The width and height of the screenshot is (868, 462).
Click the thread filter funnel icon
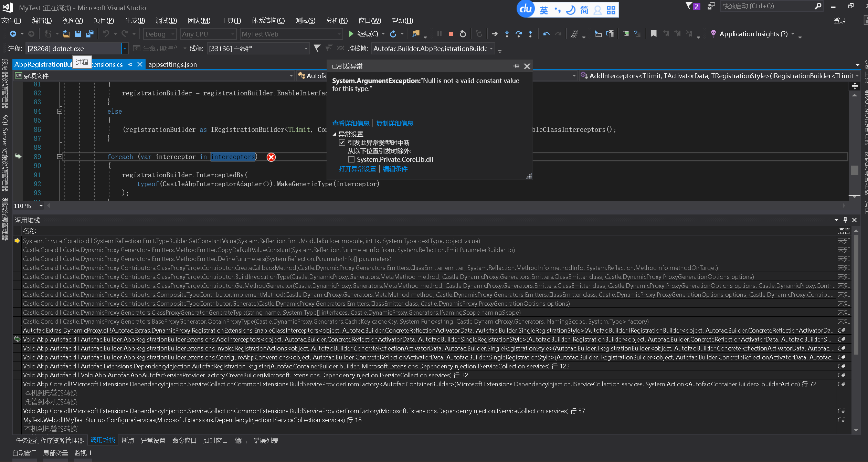point(317,49)
